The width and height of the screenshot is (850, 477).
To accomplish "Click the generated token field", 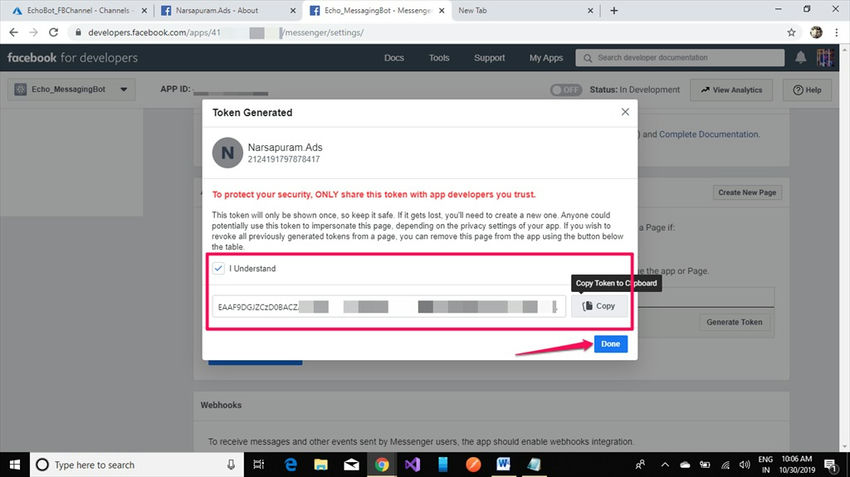I will click(388, 307).
